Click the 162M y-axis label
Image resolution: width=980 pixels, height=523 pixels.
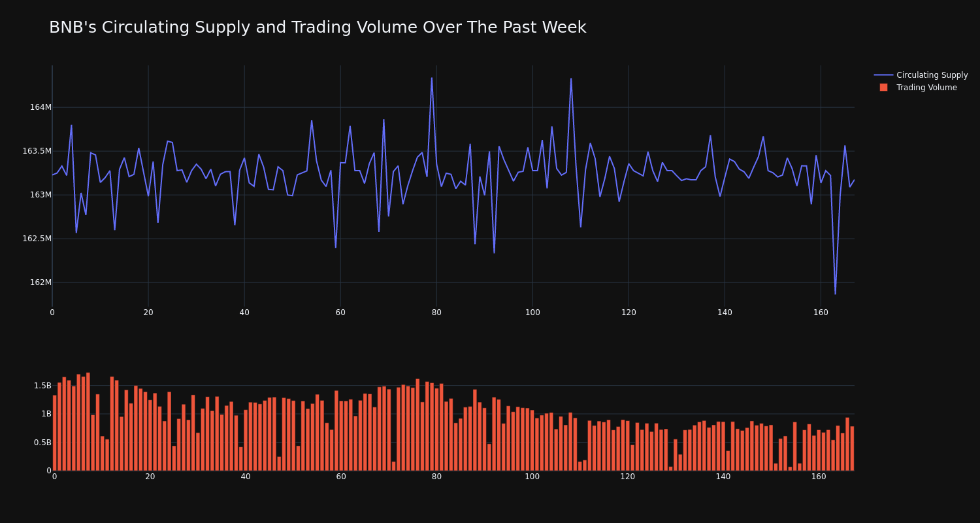coord(41,282)
